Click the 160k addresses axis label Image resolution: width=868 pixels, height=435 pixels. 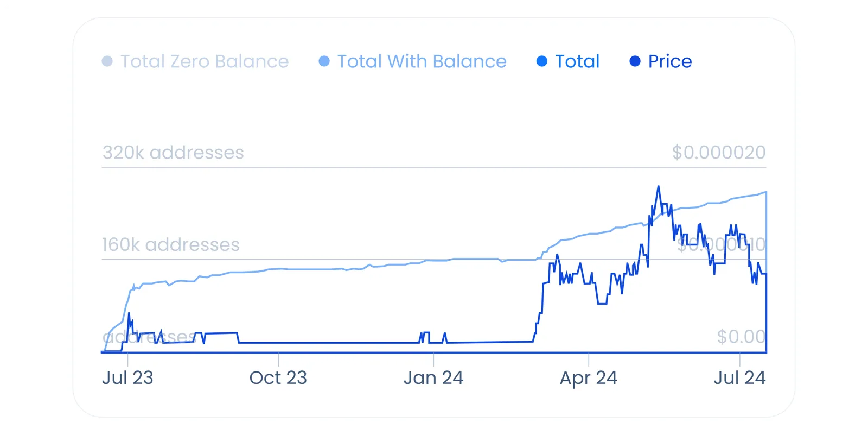click(170, 245)
